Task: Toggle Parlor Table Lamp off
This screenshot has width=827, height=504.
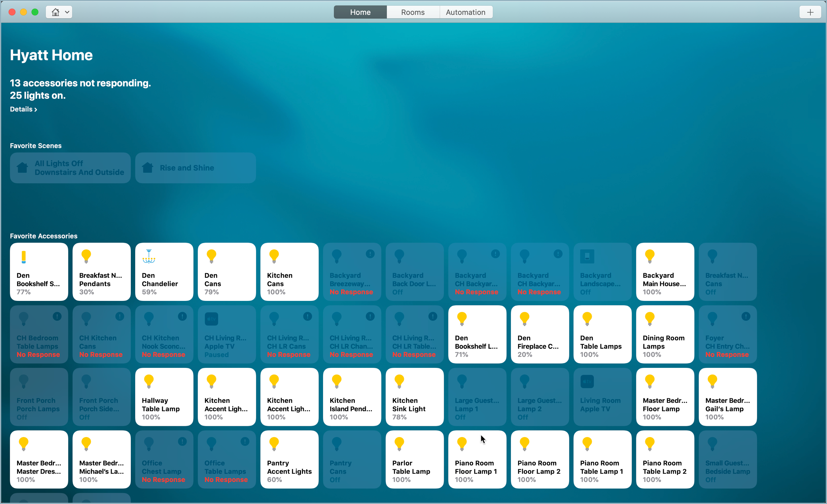Action: point(415,459)
